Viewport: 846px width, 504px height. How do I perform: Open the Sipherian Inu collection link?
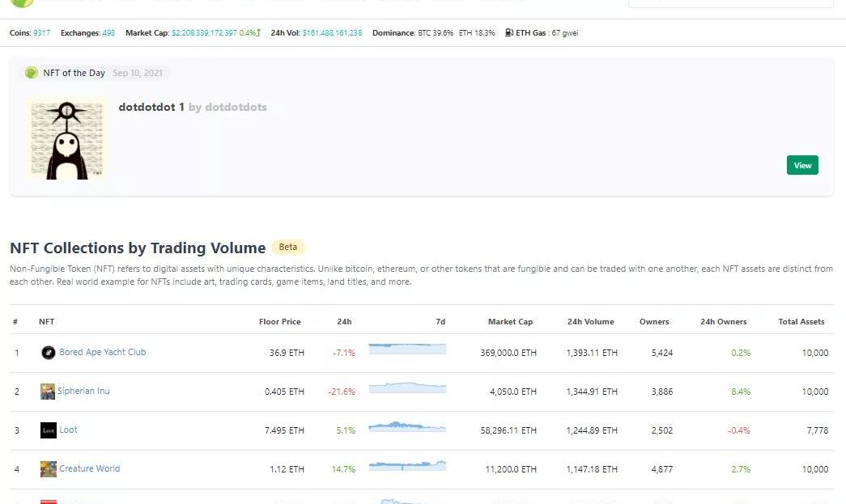point(83,392)
